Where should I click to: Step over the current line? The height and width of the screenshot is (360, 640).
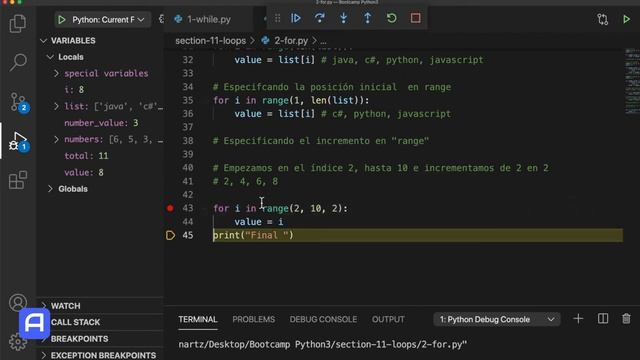(320, 18)
